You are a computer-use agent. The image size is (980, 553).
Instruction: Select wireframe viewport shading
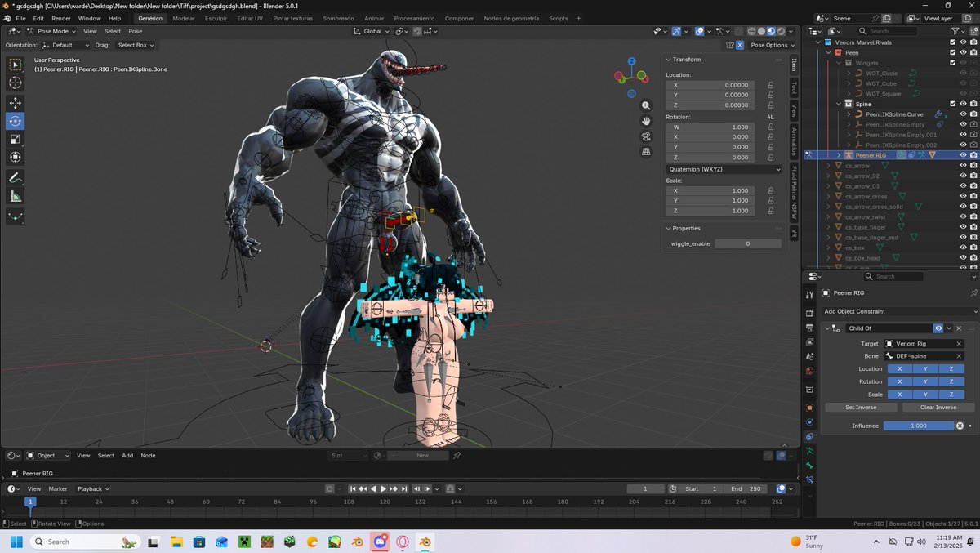click(x=751, y=31)
